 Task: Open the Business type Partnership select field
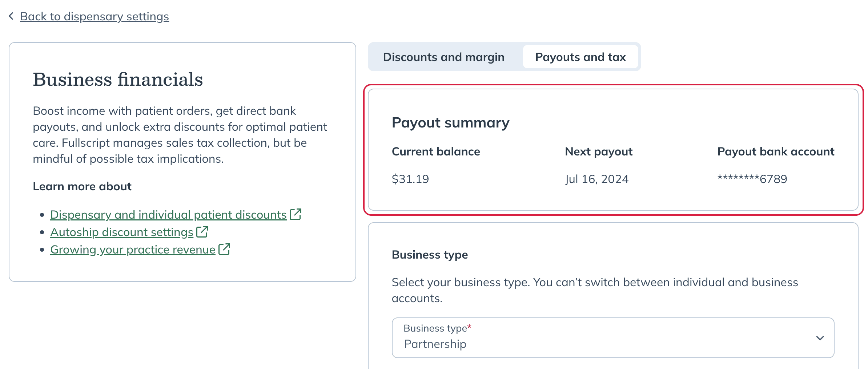point(613,338)
